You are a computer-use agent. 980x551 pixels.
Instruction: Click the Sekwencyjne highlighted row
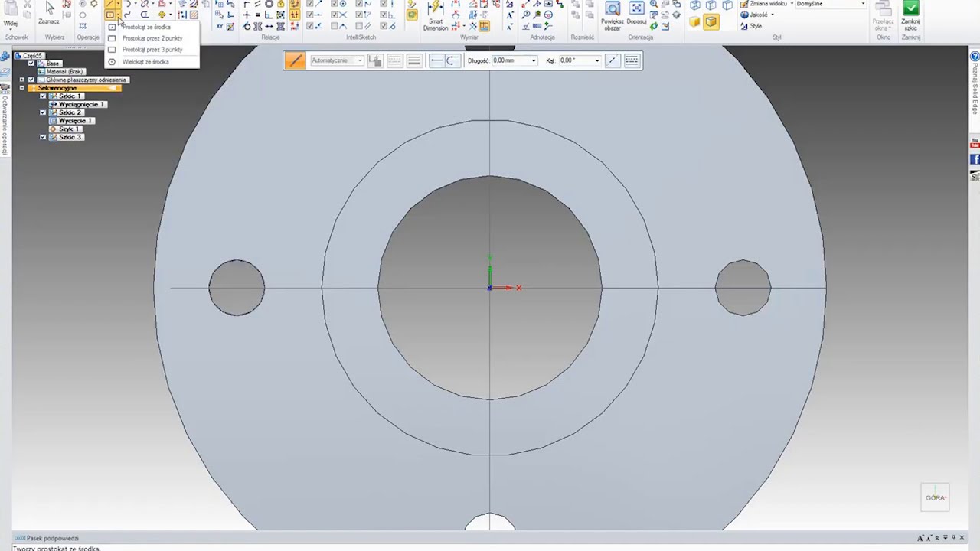point(75,88)
